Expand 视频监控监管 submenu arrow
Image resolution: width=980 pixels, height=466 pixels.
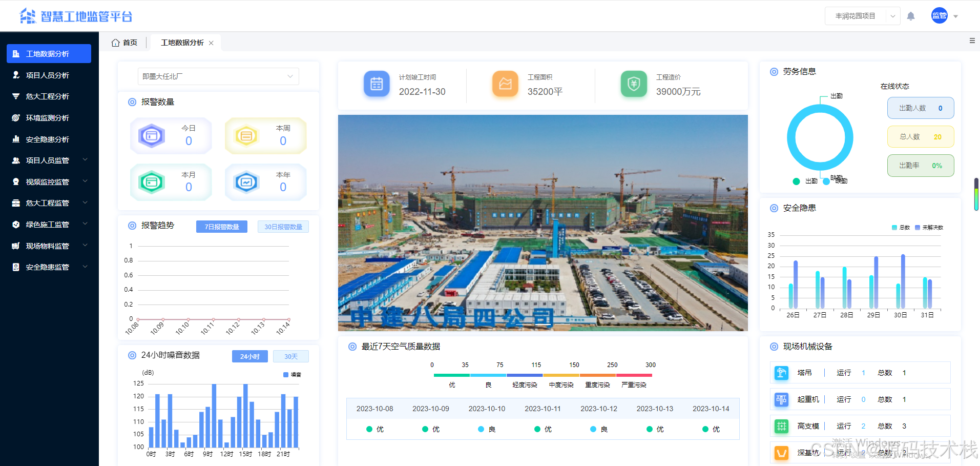pos(85,181)
